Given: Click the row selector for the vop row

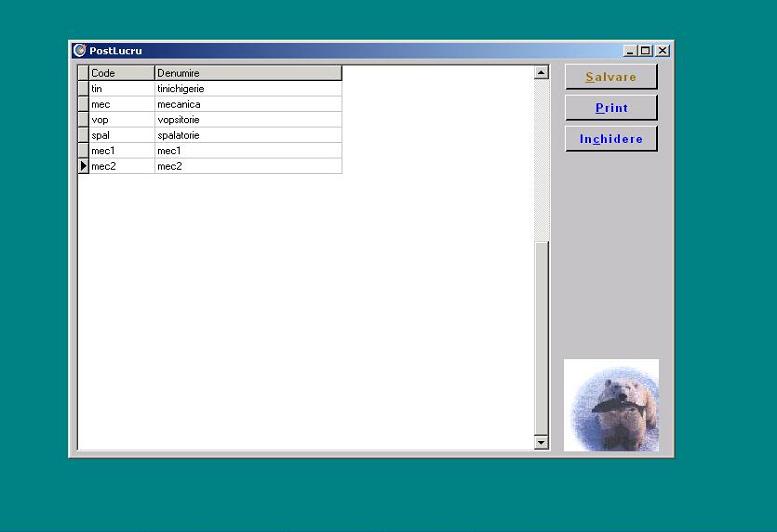Looking at the screenshot, I should [84, 120].
